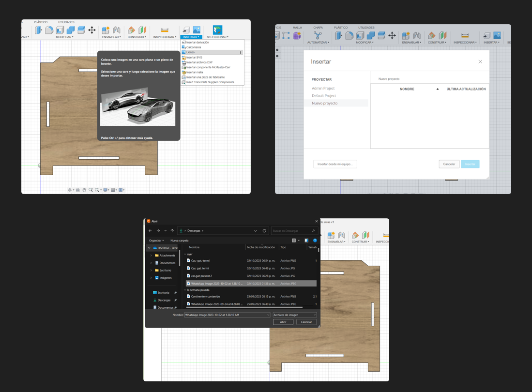The height and width of the screenshot is (392, 532).
Task: Go up one folder in the Abrir dialog
Action: [172, 230]
